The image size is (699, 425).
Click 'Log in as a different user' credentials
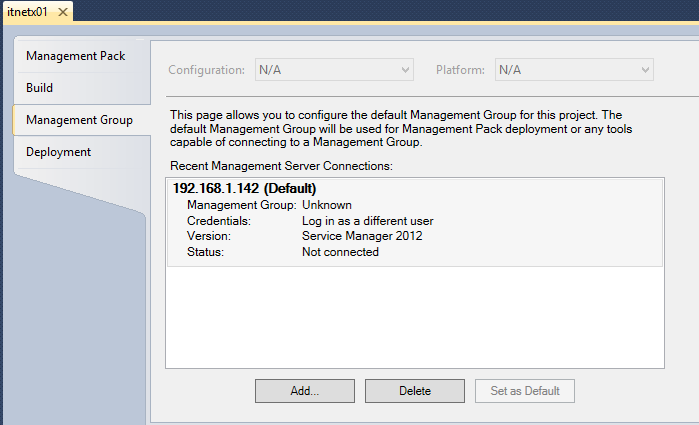367,220
